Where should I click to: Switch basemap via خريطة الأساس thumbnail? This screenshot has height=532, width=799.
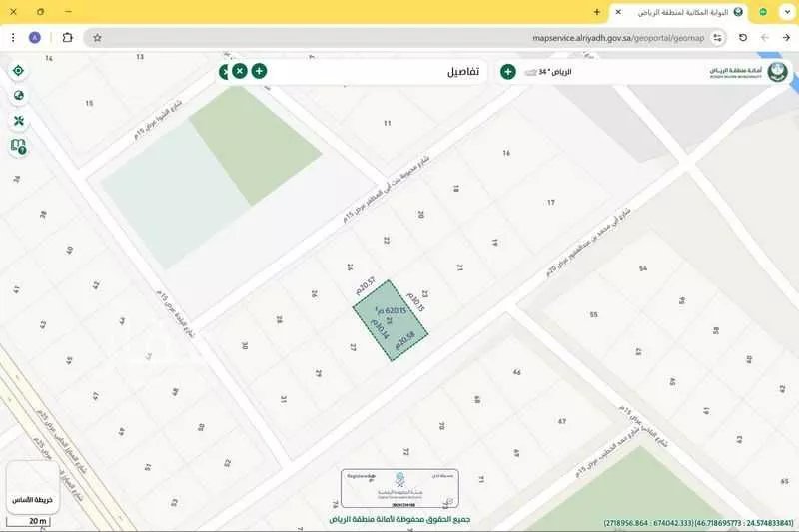[x=32, y=488]
